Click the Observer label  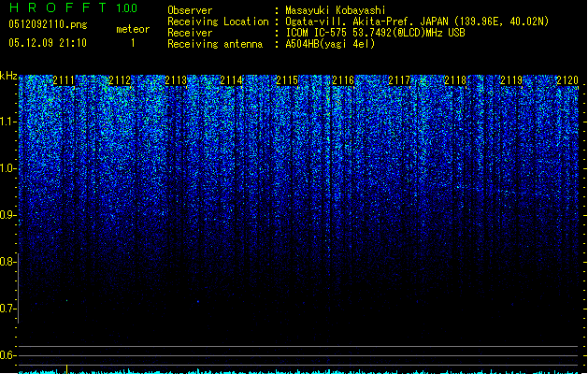tap(190, 10)
